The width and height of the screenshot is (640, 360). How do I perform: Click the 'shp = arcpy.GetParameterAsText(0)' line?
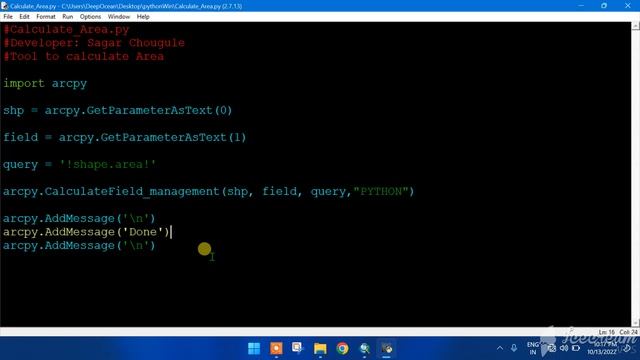click(118, 111)
